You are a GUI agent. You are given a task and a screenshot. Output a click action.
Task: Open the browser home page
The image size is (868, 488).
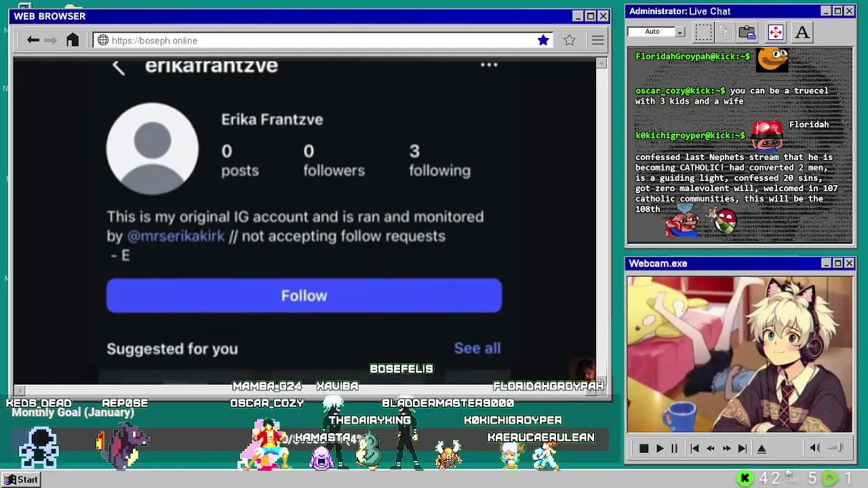point(73,40)
